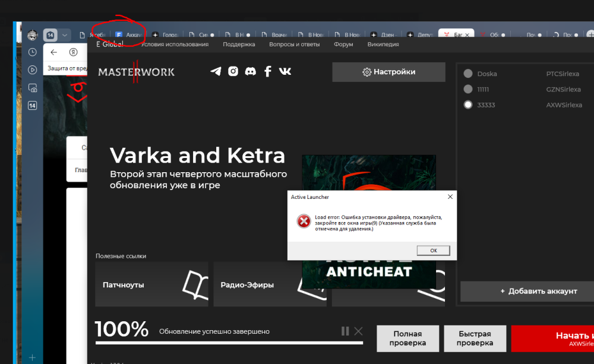
Task: Open the Facebook social link icon
Action: coord(268,71)
